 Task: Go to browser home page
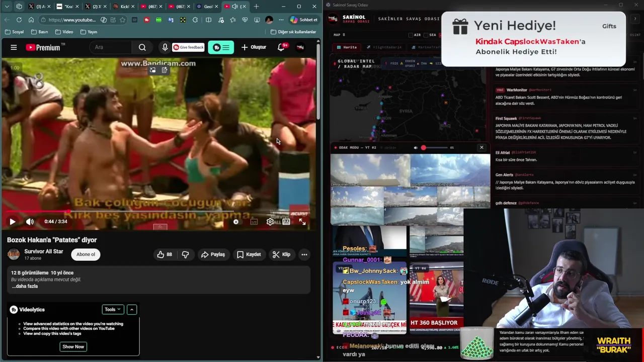coord(31,20)
